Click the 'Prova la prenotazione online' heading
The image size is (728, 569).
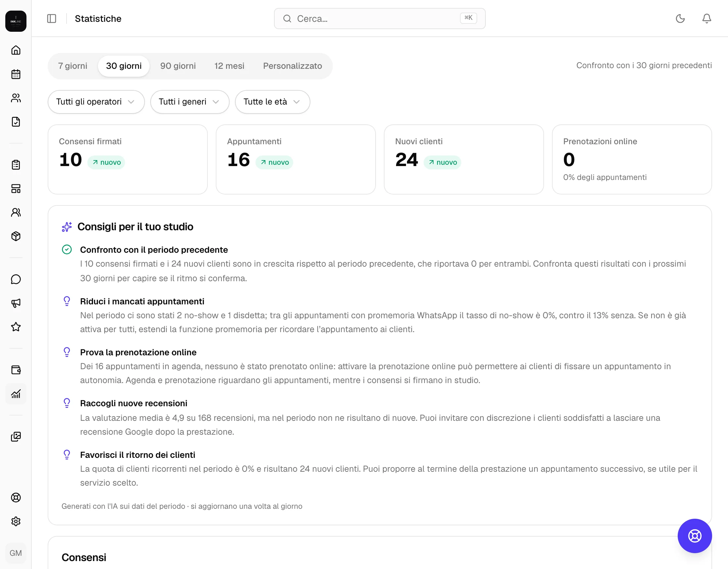click(138, 352)
